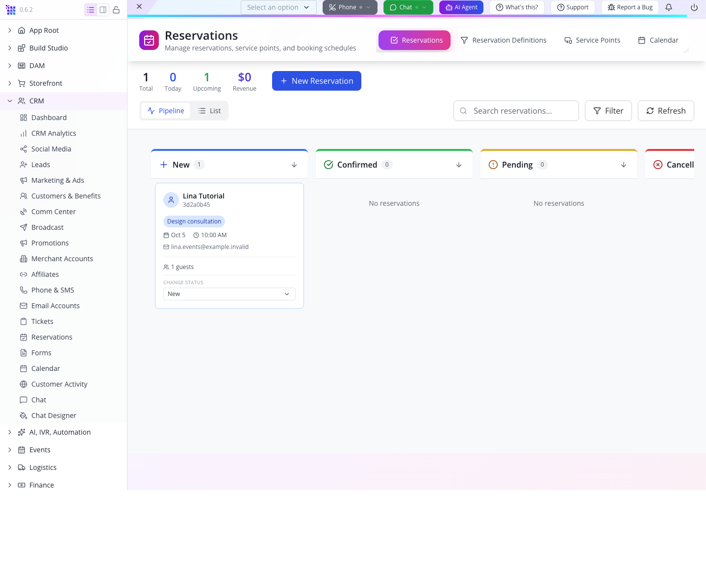Expand the Storefront tree item

click(x=10, y=83)
